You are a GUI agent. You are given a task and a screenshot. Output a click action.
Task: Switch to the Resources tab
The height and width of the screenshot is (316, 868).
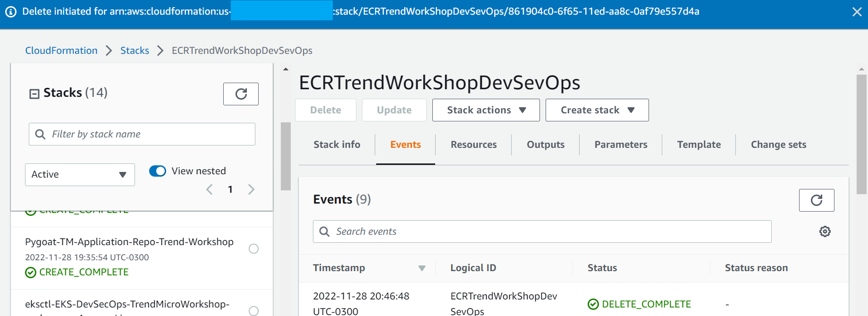tap(473, 145)
